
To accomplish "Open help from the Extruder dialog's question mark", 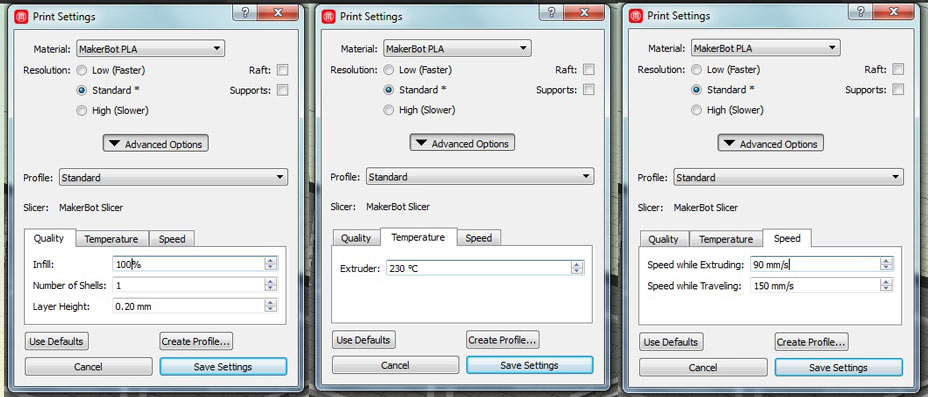I will pyautogui.click(x=551, y=13).
